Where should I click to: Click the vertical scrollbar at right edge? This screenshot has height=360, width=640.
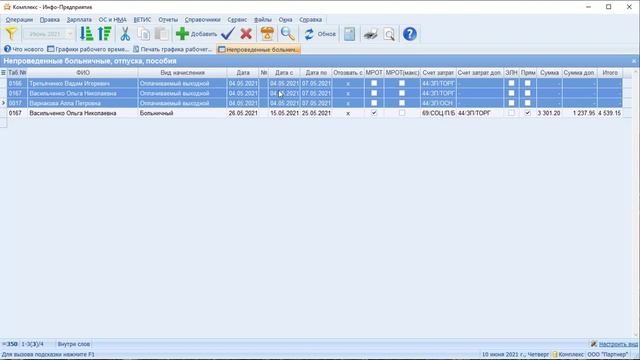click(x=636, y=204)
